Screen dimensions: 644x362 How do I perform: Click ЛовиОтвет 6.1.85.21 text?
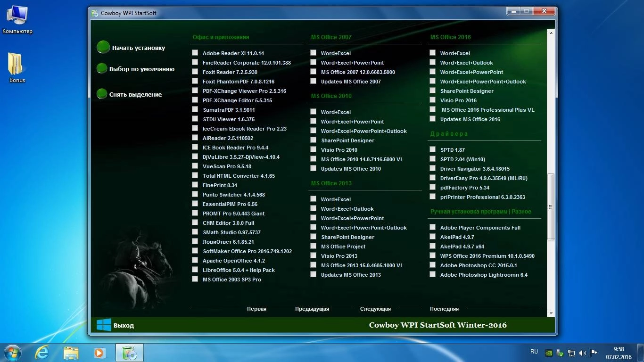point(228,242)
